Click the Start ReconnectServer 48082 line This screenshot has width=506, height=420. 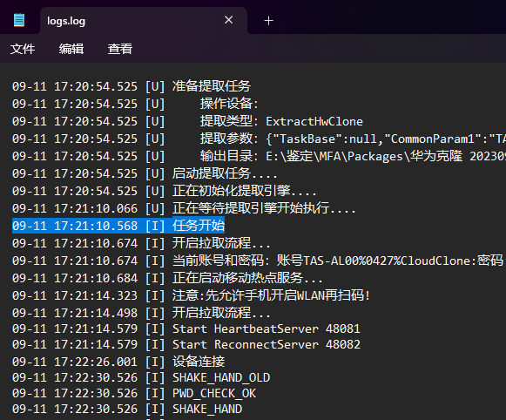click(186, 344)
